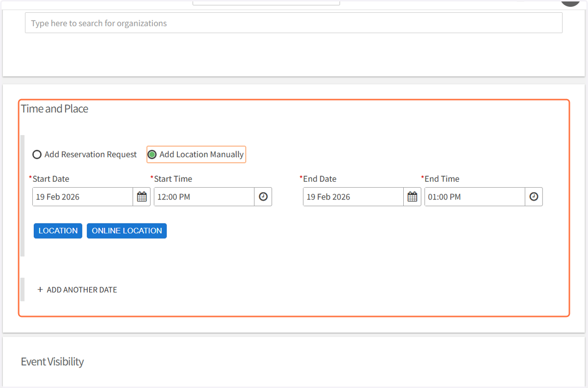588x388 pixels.
Task: Select Add Location Manually radio option
Action: (152, 155)
